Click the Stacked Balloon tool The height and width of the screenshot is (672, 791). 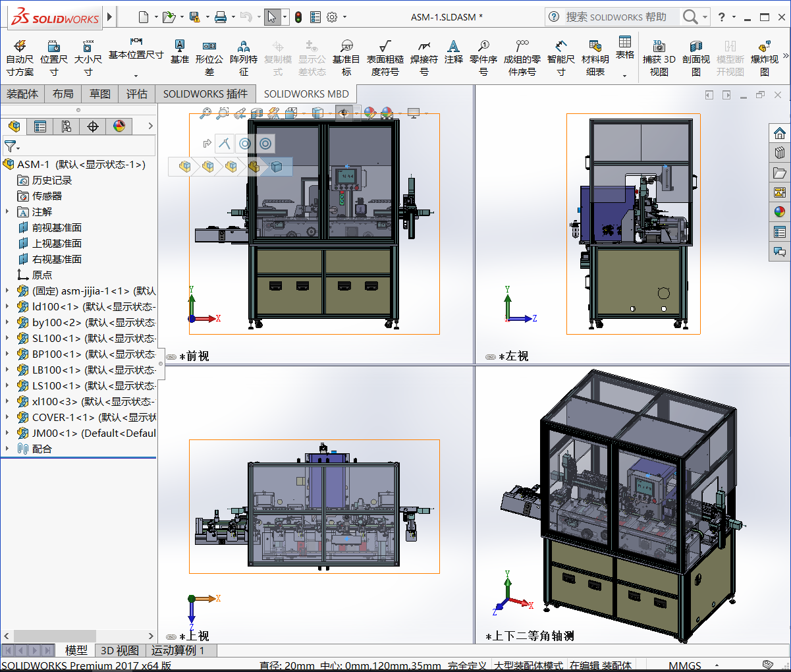point(522,57)
